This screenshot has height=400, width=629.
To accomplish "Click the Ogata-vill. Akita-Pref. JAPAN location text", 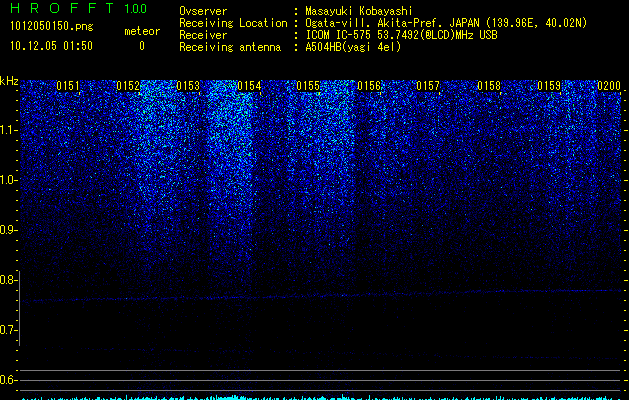I will [x=446, y=23].
